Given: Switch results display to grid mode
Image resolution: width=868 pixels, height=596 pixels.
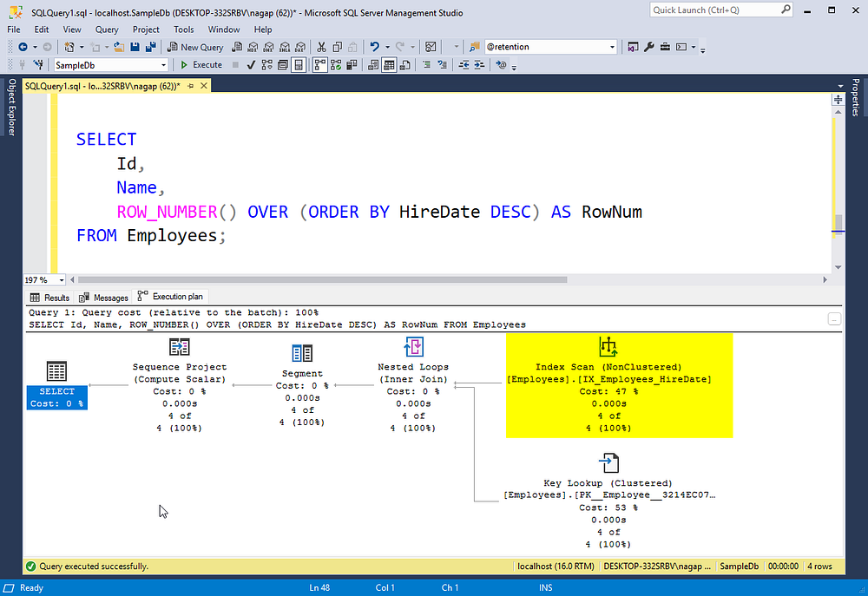Looking at the screenshot, I should pyautogui.click(x=387, y=64).
